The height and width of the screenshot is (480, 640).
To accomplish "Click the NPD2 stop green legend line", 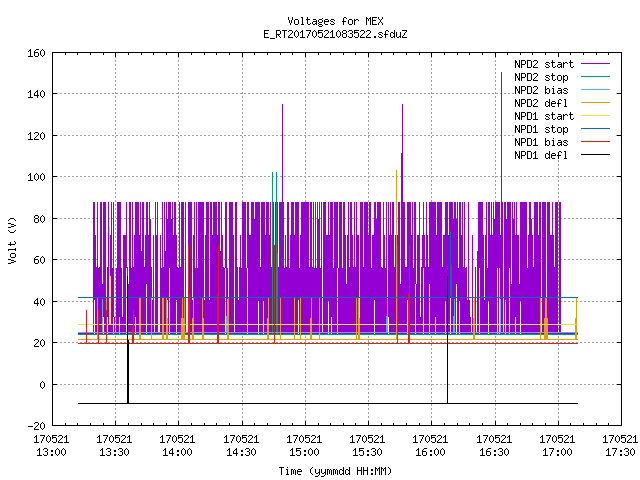I will point(595,77).
